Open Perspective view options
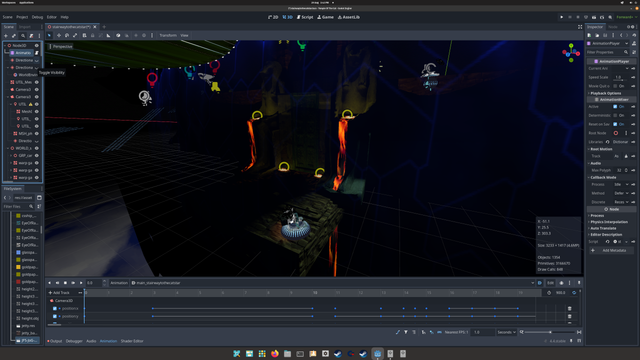 [60, 47]
